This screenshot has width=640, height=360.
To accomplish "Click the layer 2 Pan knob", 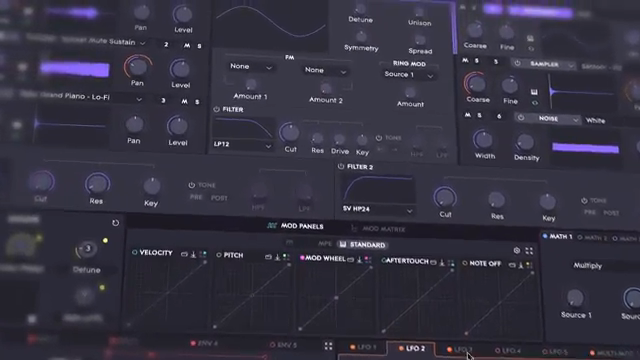I will [x=138, y=67].
